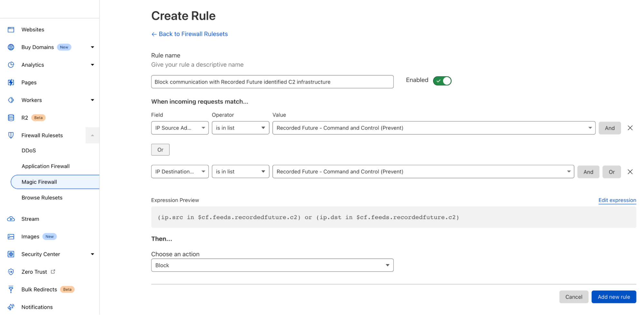The image size is (644, 315).
Task: Expand the Analytics submenu arrow
Action: (92, 65)
